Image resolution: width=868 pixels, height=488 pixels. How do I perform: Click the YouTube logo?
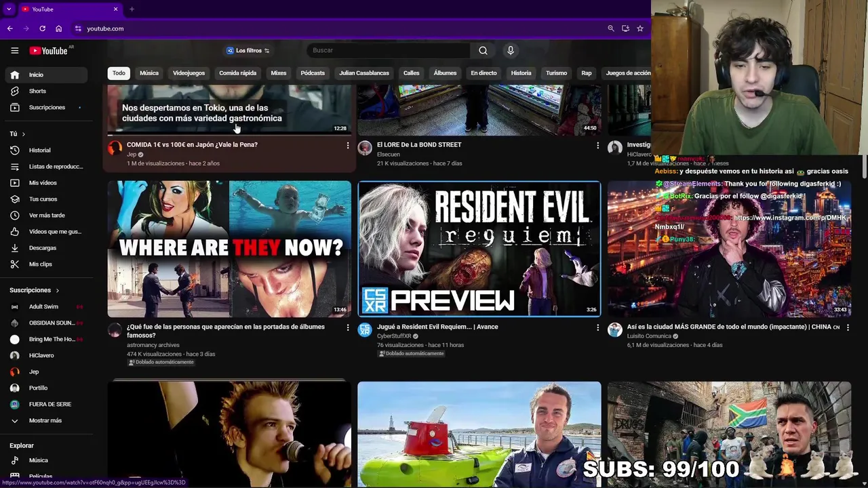48,50
